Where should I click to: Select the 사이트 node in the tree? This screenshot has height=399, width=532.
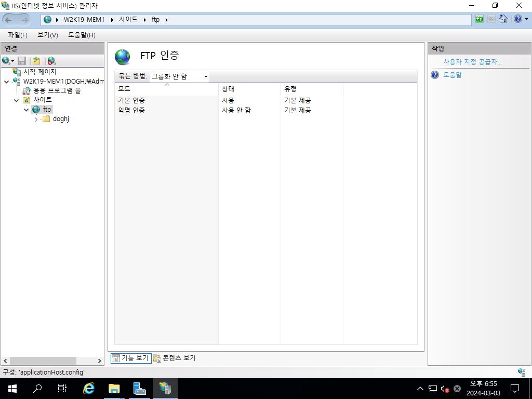[43, 100]
